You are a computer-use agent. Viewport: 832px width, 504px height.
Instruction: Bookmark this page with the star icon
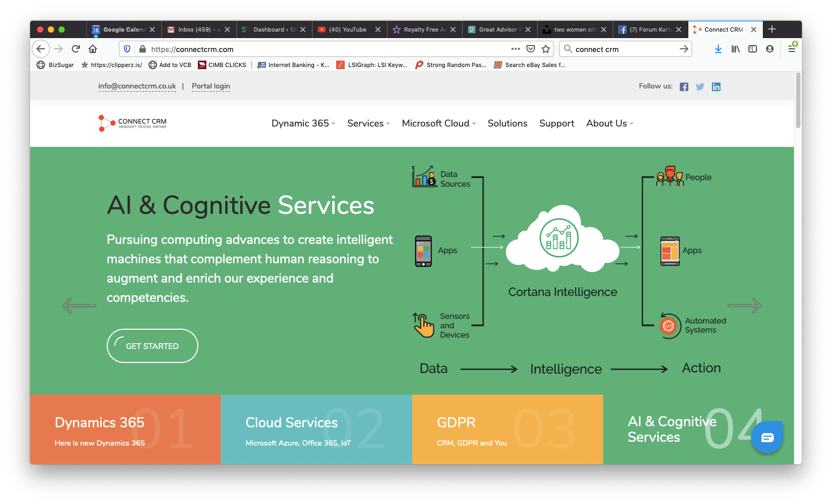click(x=546, y=49)
